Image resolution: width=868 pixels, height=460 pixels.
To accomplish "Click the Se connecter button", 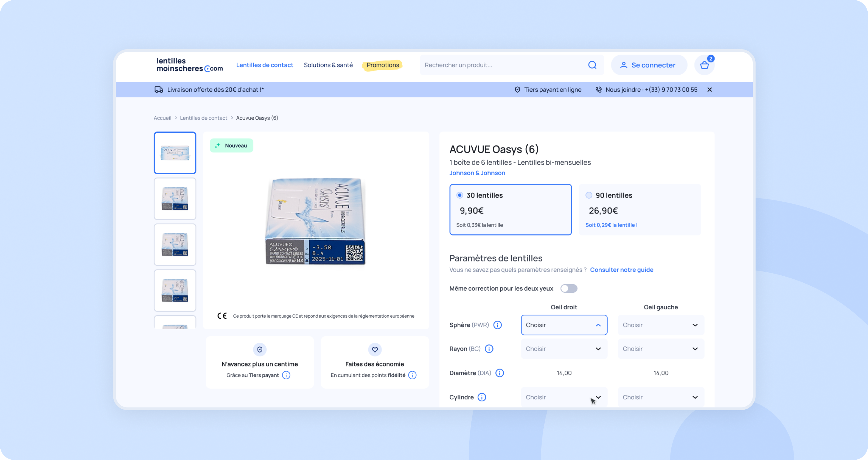I will point(649,65).
